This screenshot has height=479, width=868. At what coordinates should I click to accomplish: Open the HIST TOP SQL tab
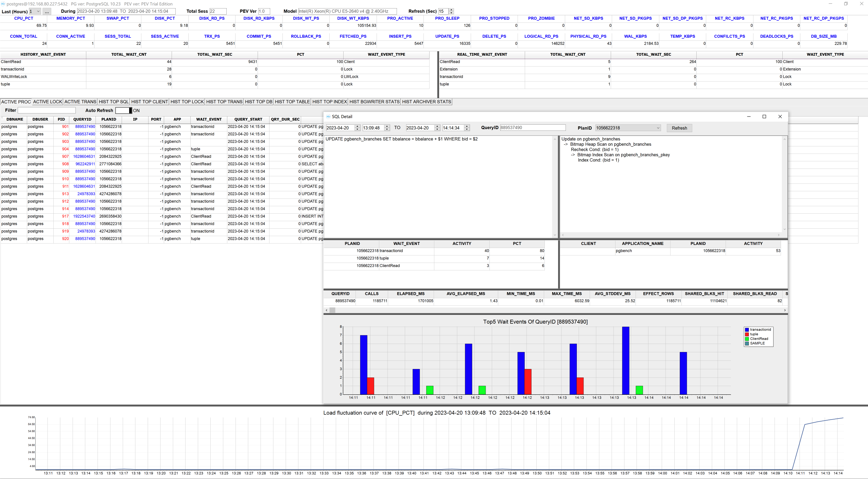(x=114, y=102)
